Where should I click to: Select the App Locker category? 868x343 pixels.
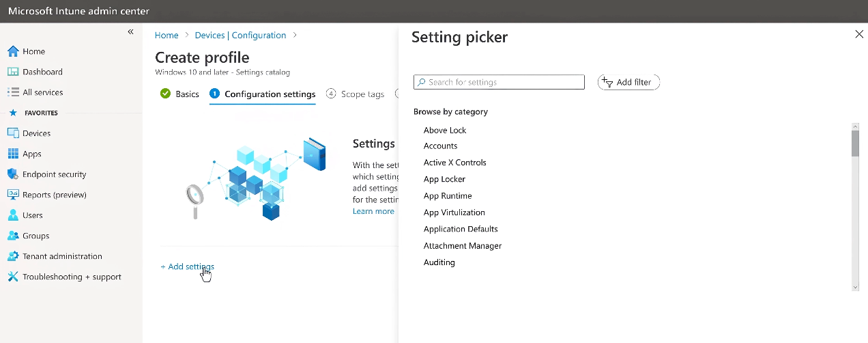(x=444, y=179)
